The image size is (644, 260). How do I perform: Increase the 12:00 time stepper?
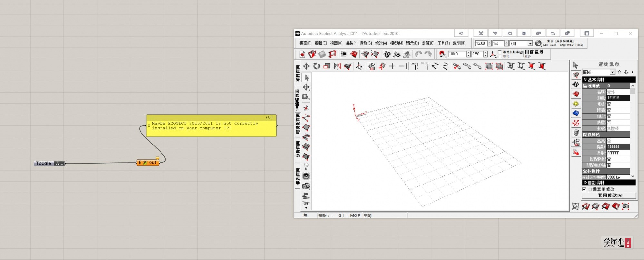489,42
